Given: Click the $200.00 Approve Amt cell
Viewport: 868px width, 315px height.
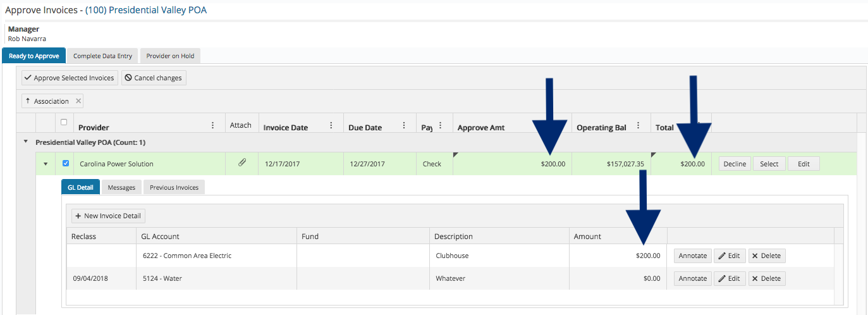Looking at the screenshot, I should (x=513, y=164).
